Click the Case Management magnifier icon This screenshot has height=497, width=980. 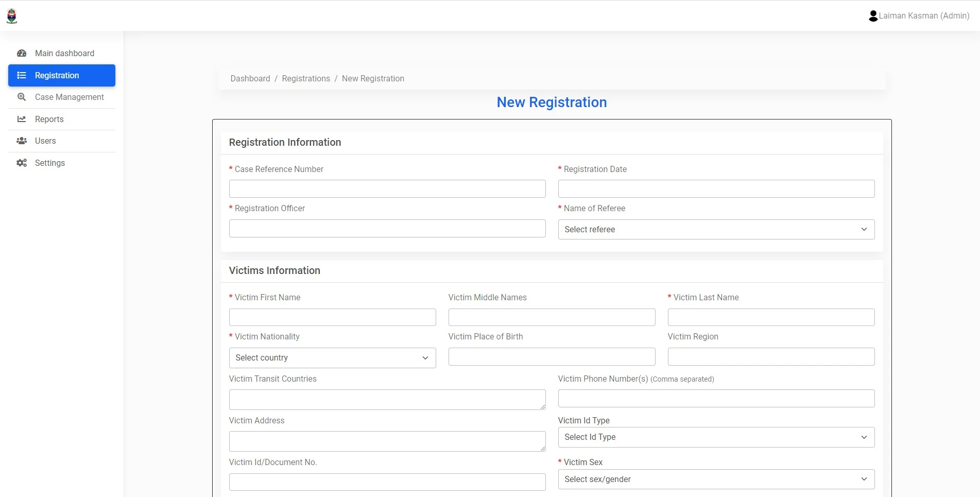[x=21, y=97]
